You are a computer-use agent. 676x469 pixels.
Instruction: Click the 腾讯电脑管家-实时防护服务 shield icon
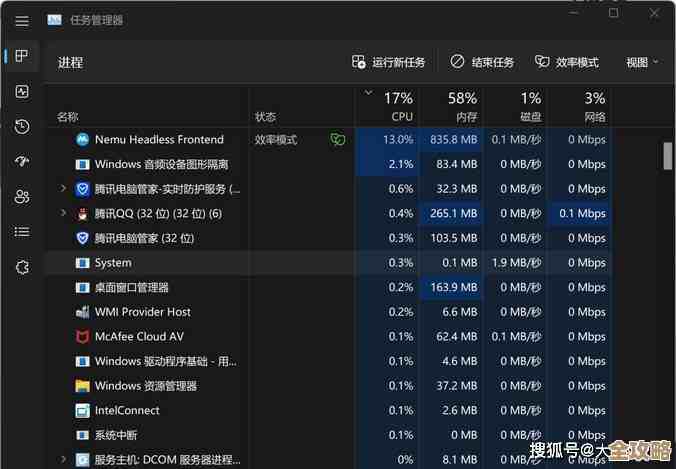tap(82, 189)
